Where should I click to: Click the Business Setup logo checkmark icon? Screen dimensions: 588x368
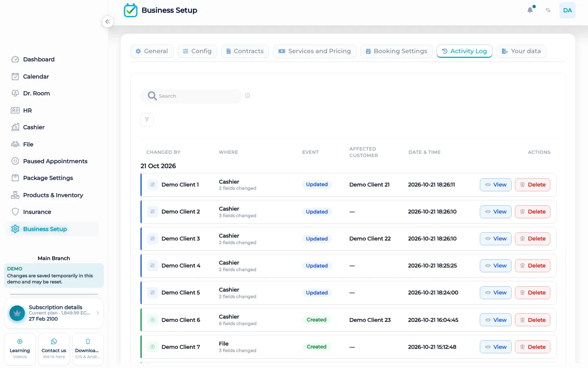[131, 10]
